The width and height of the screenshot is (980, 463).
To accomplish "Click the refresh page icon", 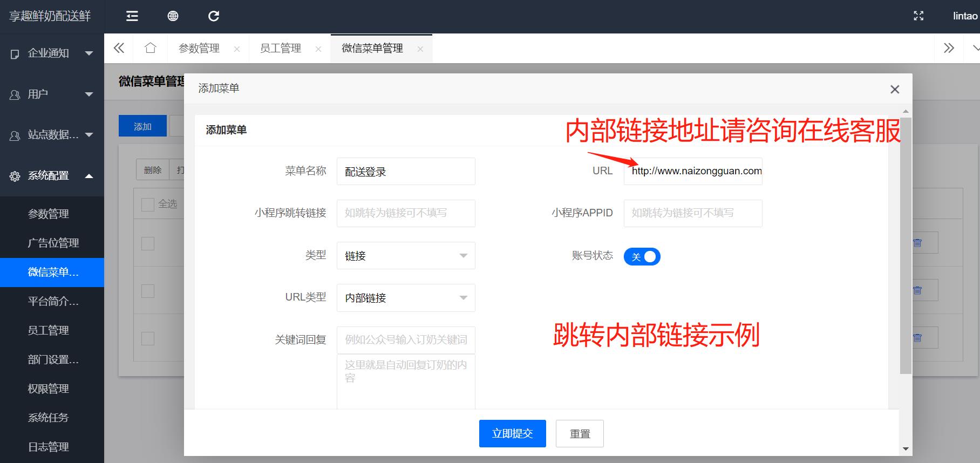I will (x=214, y=16).
